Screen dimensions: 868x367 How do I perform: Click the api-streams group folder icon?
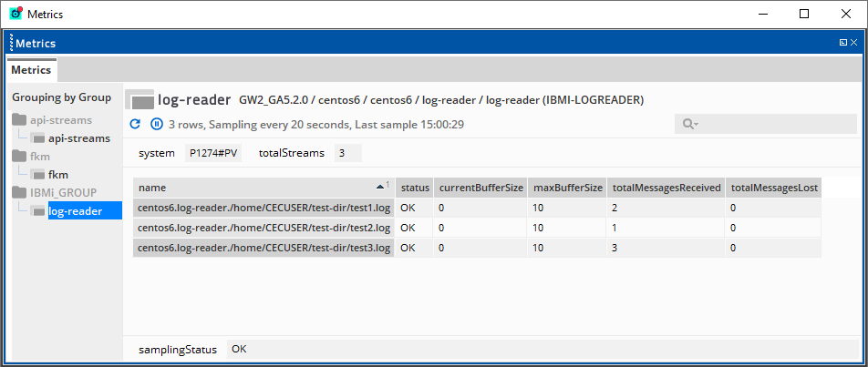[x=20, y=120]
